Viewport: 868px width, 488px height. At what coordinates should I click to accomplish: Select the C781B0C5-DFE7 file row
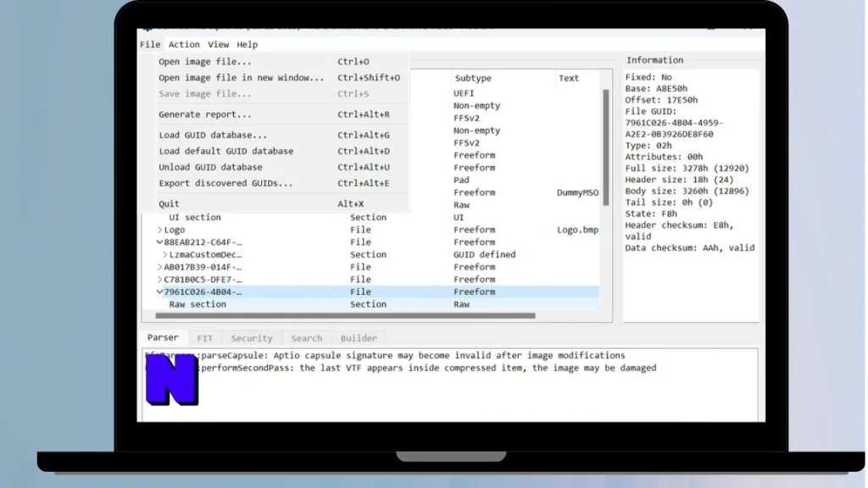pyautogui.click(x=371, y=280)
